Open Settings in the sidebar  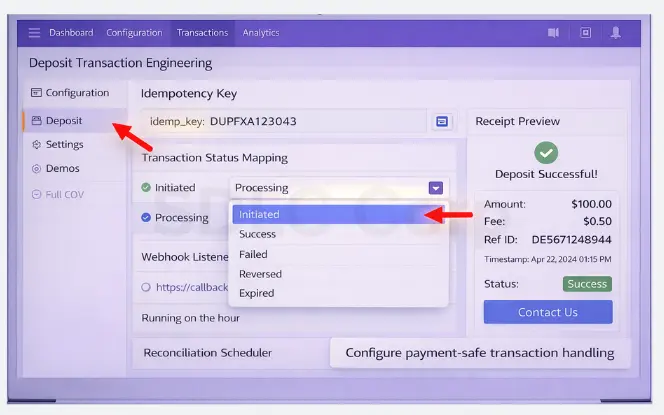click(75, 144)
